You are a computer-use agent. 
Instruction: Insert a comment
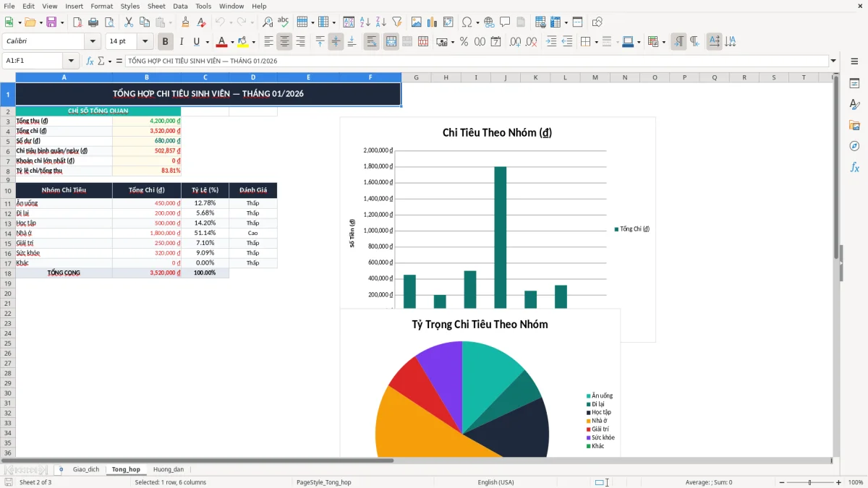point(506,22)
